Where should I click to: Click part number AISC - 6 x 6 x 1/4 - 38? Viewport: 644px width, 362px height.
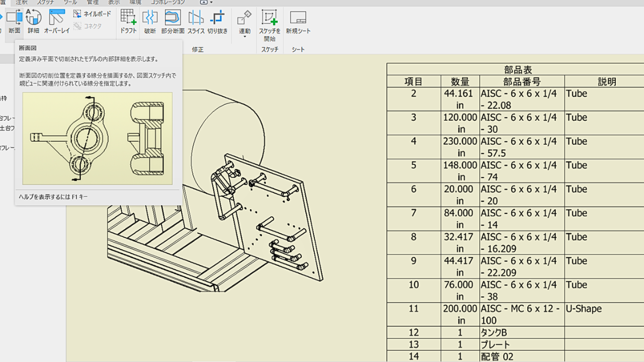click(522, 291)
